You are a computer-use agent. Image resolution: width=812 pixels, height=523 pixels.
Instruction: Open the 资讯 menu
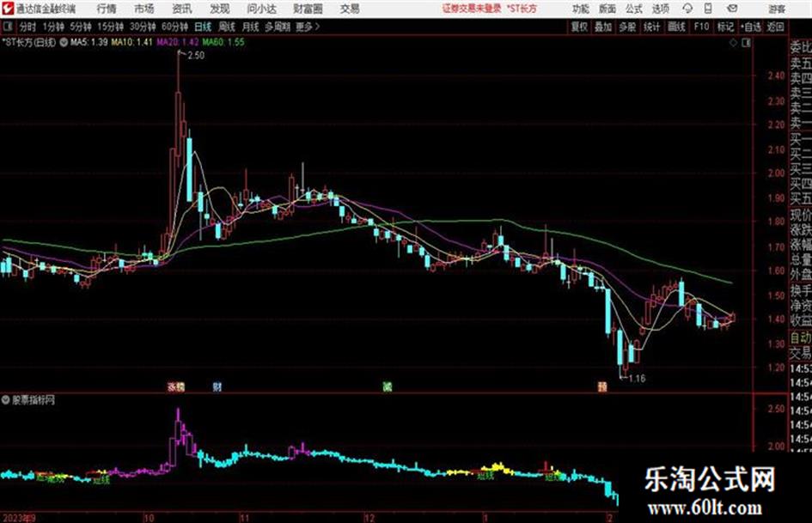pos(181,9)
